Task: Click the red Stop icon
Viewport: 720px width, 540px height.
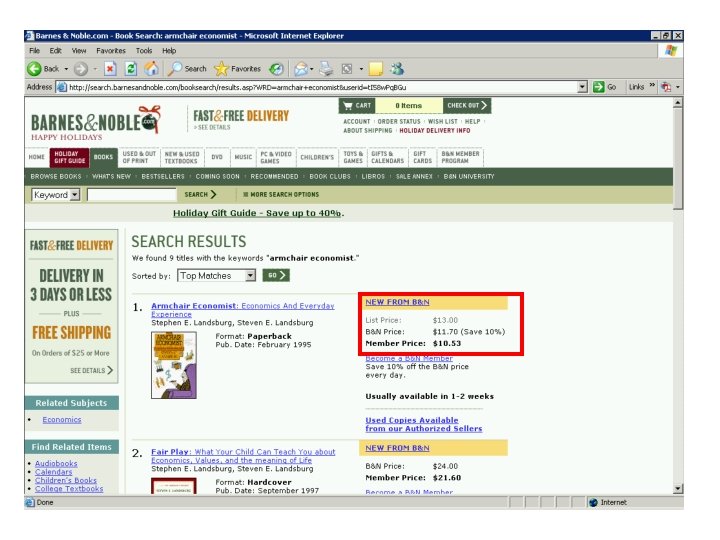Action: coord(110,69)
